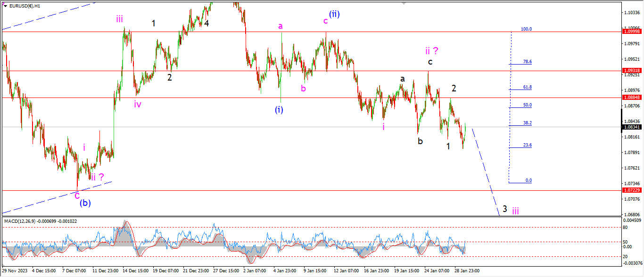Image resolution: width=644 pixels, height=277 pixels.
Task: Select the blue (i) wave label
Action: tap(279, 110)
